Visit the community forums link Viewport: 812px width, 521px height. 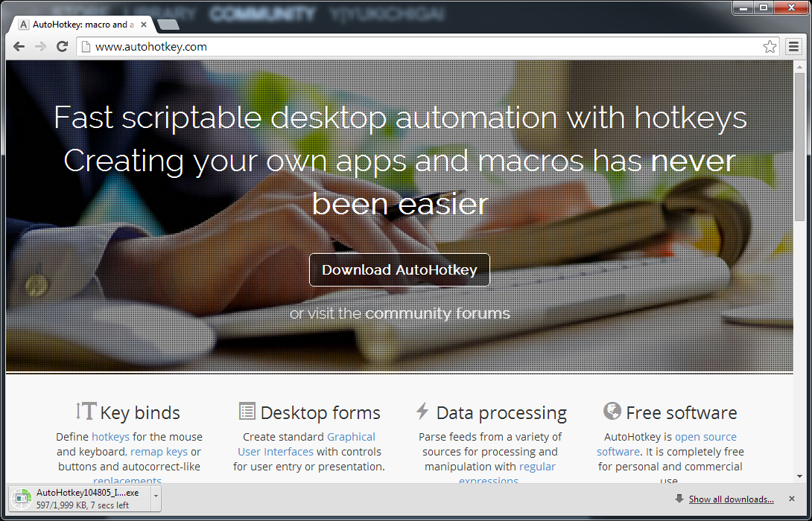coord(437,313)
